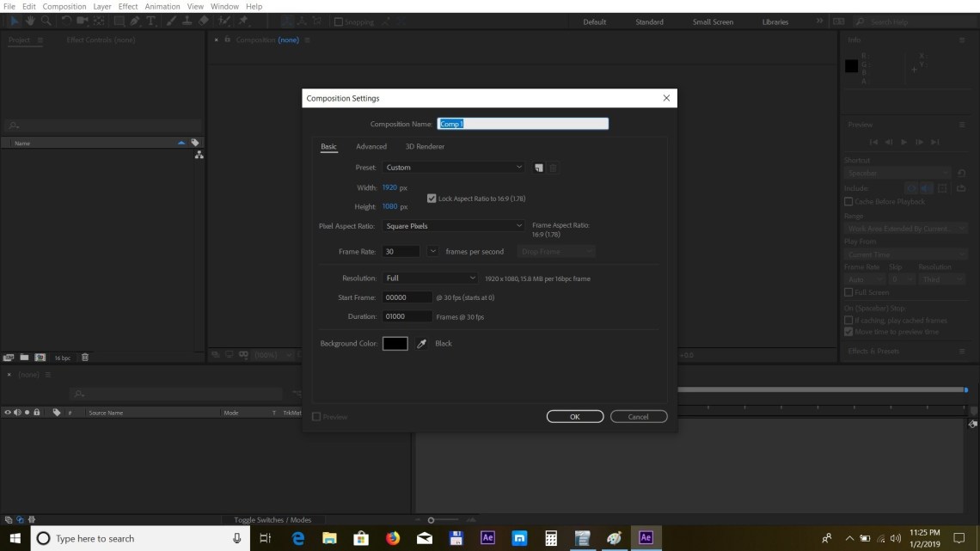
Task: Select the Eraser tool
Action: point(203,21)
